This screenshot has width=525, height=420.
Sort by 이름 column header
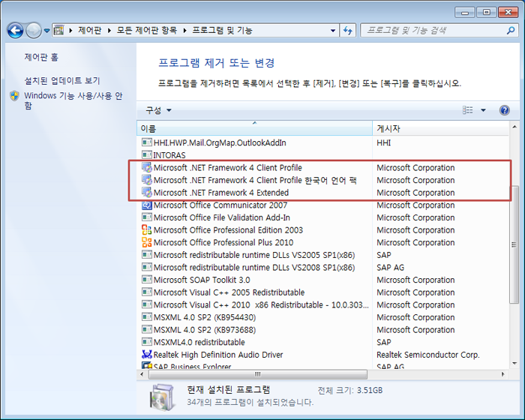tap(254, 128)
